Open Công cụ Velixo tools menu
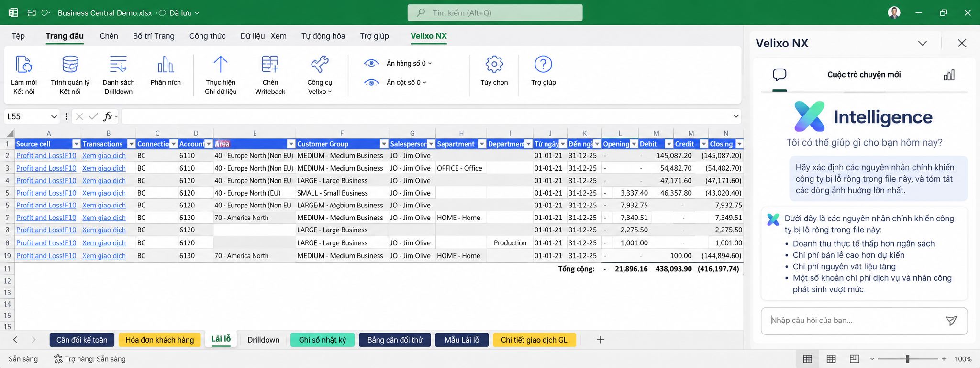This screenshot has width=980, height=368. [320, 75]
